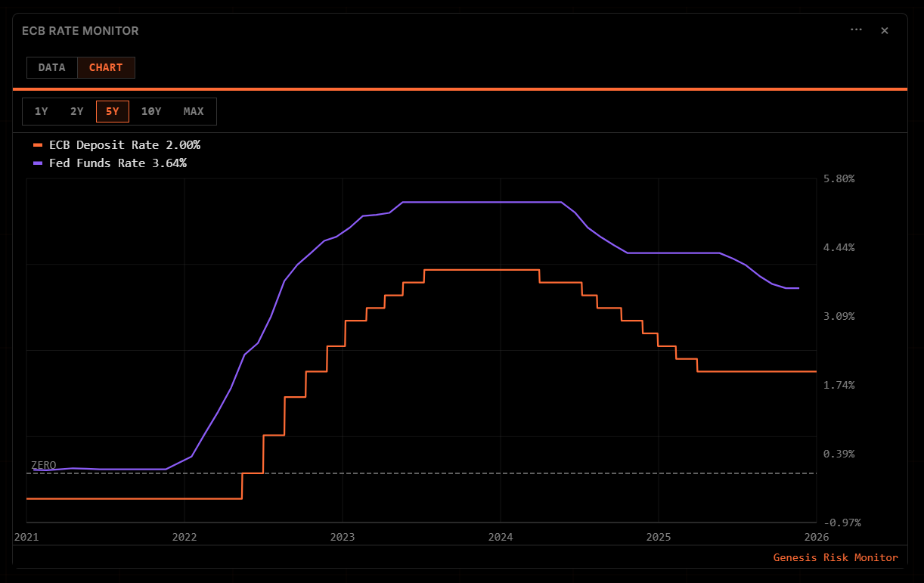Switch to the CHART tab
This screenshot has height=583, width=924.
106,67
